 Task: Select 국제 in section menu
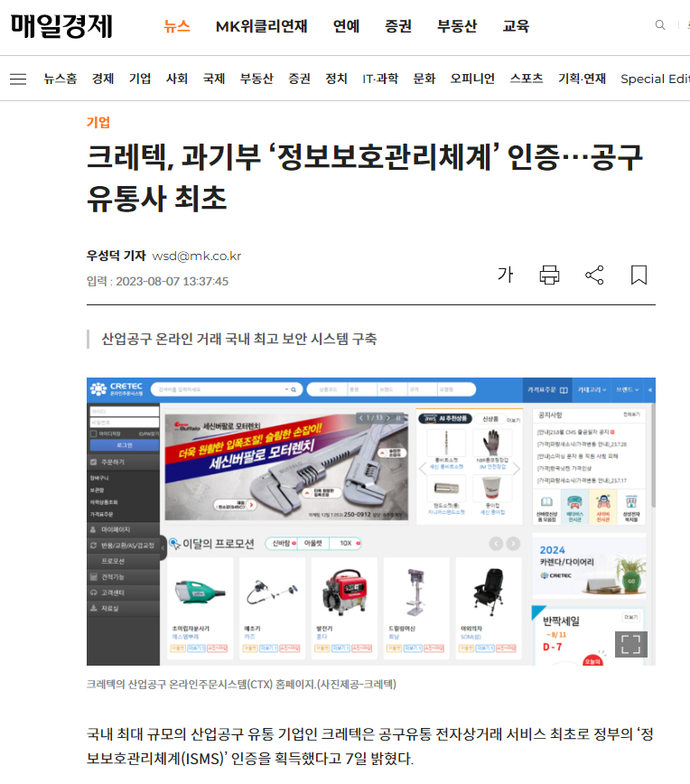214,79
